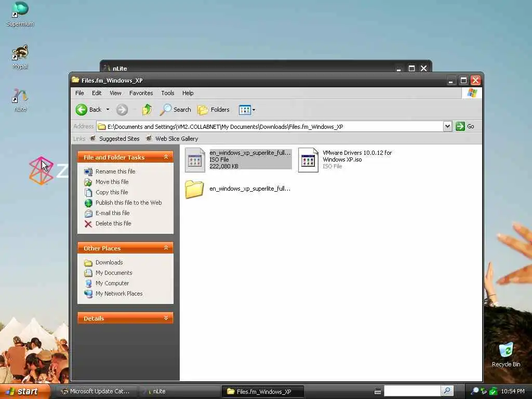Image resolution: width=532 pixels, height=399 pixels.
Task: Go to My Computer in Other Places
Action: click(x=112, y=283)
